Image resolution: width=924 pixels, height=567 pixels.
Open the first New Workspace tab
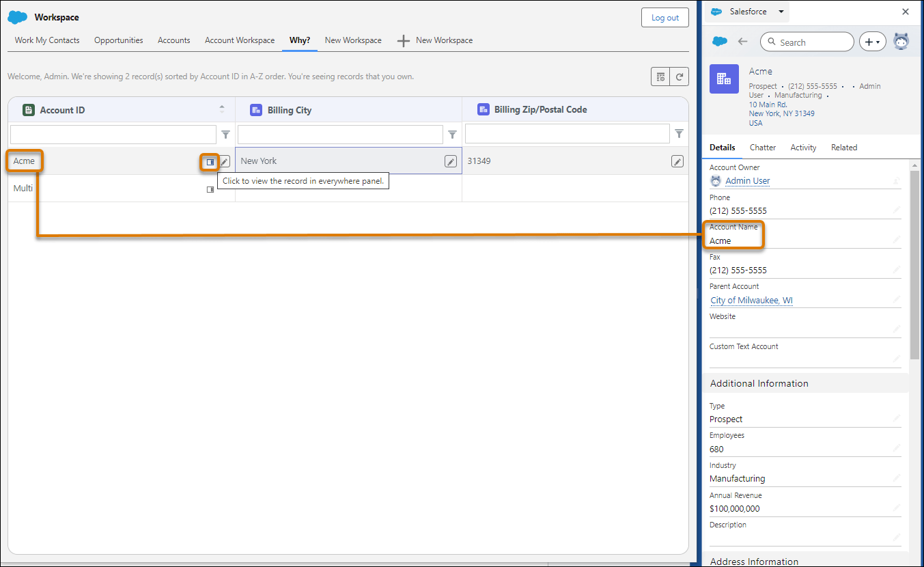pyautogui.click(x=353, y=40)
